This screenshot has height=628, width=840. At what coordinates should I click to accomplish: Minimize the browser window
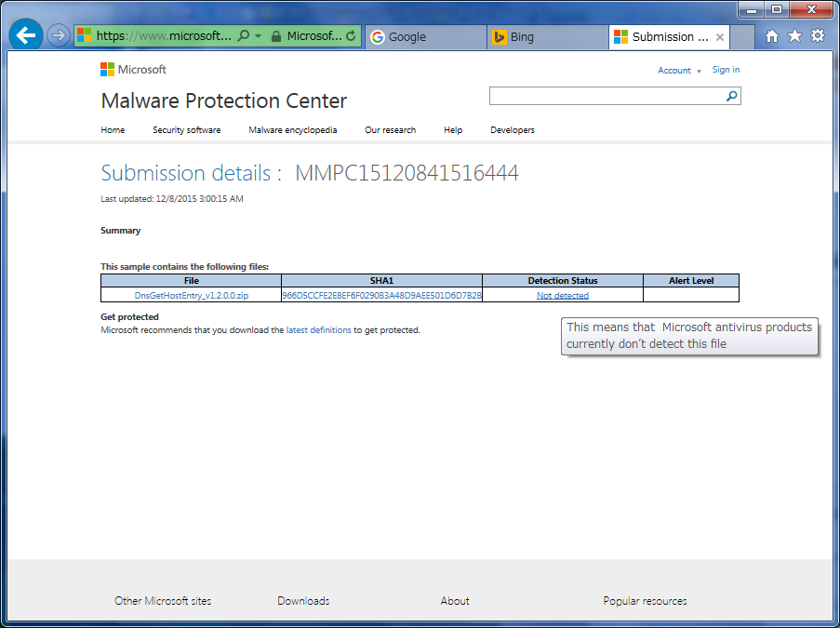[x=751, y=9]
